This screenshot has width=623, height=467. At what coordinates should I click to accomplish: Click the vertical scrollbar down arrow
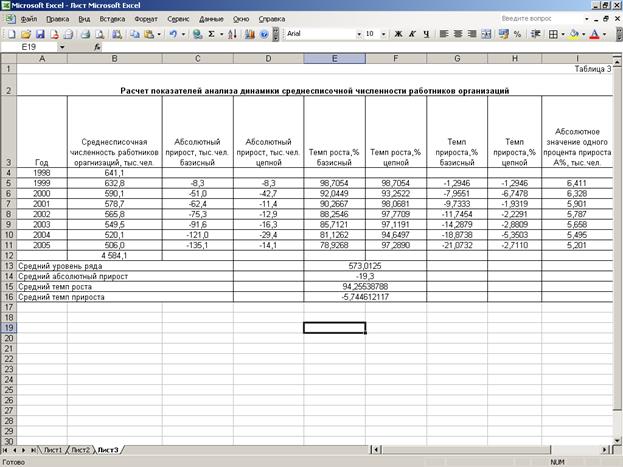click(617, 440)
